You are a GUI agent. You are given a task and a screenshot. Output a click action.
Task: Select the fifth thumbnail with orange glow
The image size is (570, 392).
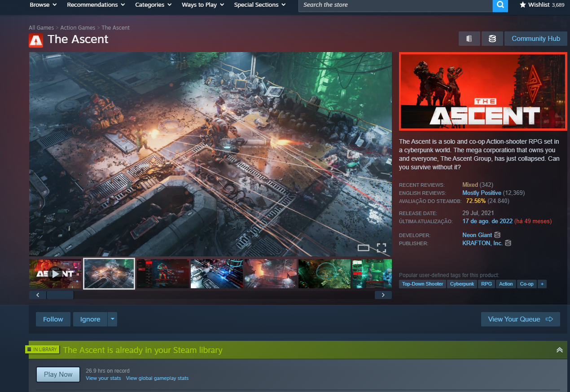271,273
